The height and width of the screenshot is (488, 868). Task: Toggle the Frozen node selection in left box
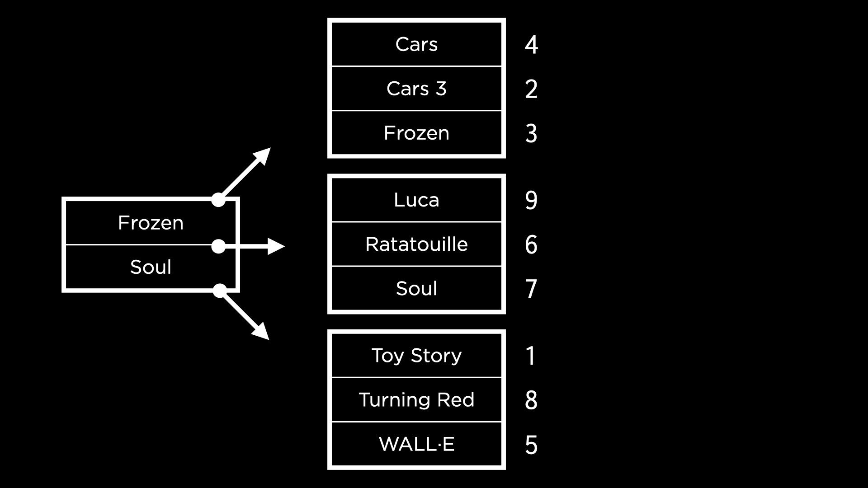point(151,222)
